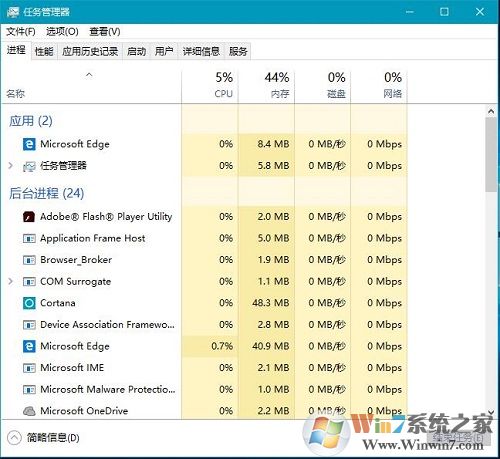The height and width of the screenshot is (459, 500).
Task: Click the Microsoft OneDrive cloud icon
Action: coord(29,411)
